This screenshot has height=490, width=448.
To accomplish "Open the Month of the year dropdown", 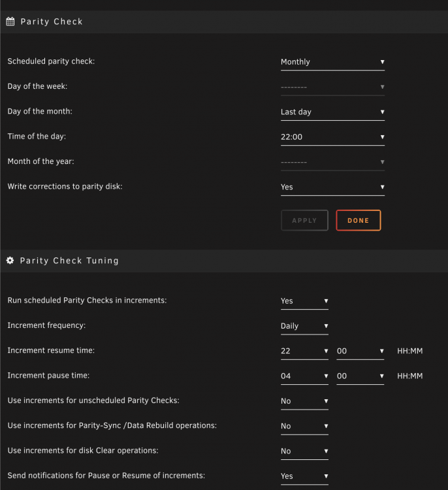I will coord(332,162).
